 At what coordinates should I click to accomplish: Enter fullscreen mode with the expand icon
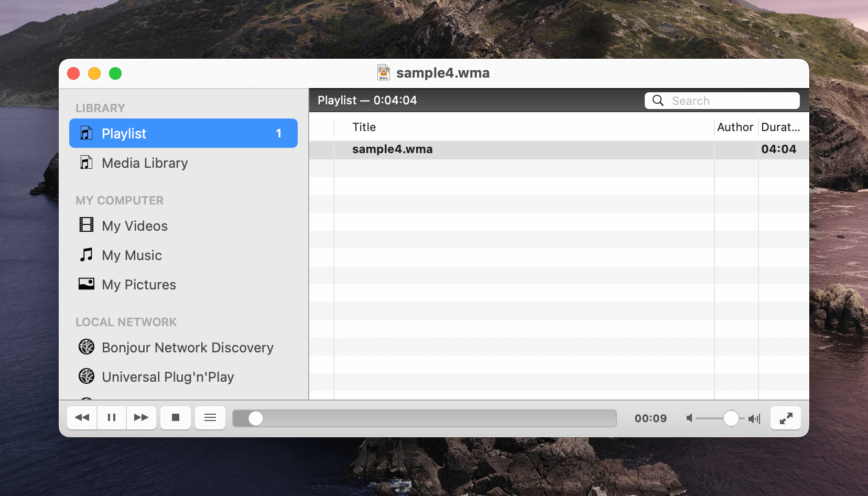(785, 418)
